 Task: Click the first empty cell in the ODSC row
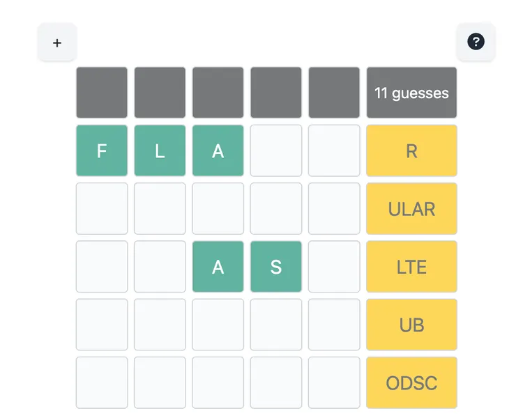[x=102, y=382]
